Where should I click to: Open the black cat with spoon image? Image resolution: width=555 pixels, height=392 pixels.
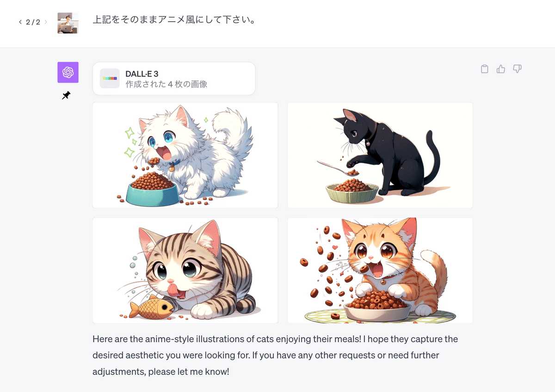pos(380,155)
